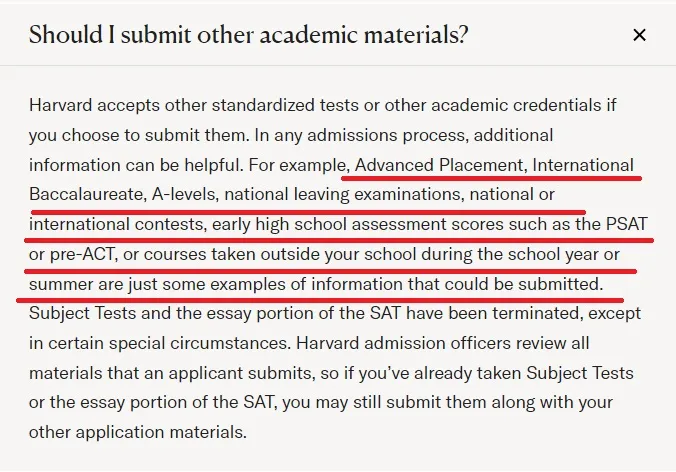Click "other application materials" on the last line
Viewport: 676px width, 472px height.
pyautogui.click(x=137, y=435)
